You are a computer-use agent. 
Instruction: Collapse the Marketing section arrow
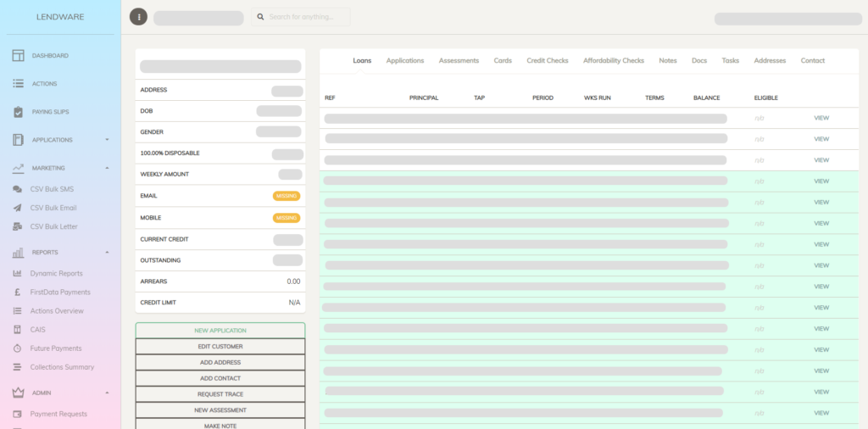click(108, 168)
